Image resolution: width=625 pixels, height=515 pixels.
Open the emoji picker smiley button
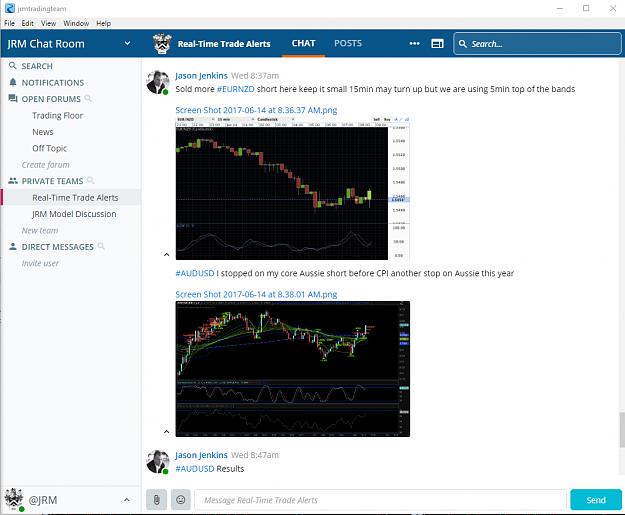click(181, 499)
